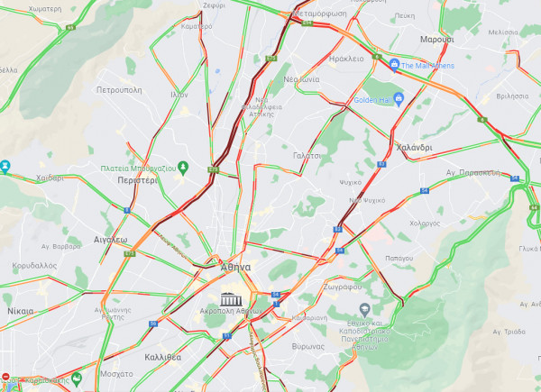Select the Γαλάτσι neighborhood label
This screenshot has height=392, width=541.
point(307,156)
